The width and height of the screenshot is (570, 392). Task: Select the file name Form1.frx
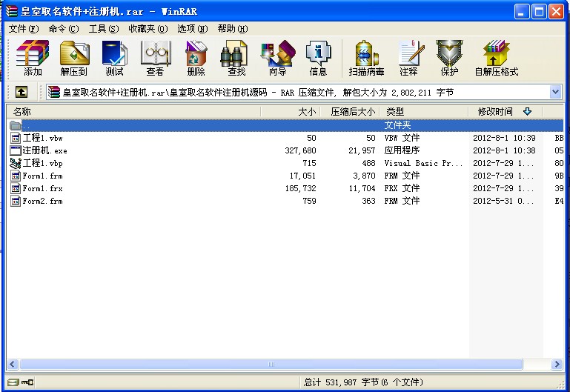click(42, 188)
